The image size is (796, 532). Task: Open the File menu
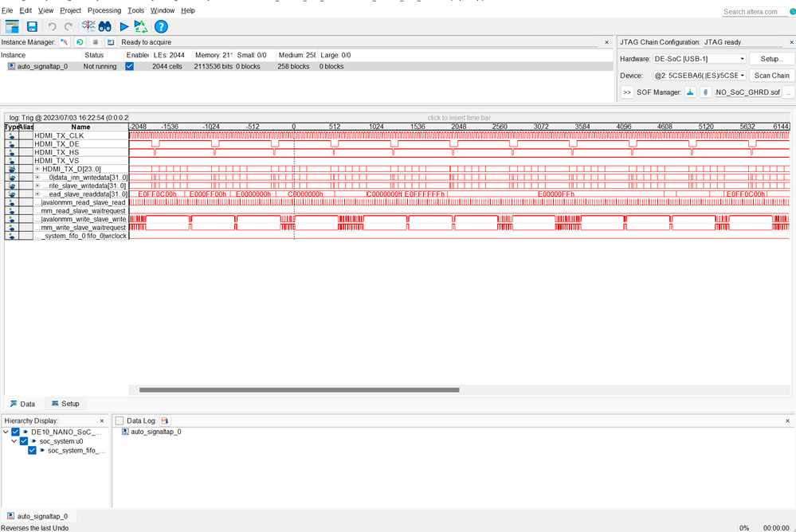click(x=7, y=10)
